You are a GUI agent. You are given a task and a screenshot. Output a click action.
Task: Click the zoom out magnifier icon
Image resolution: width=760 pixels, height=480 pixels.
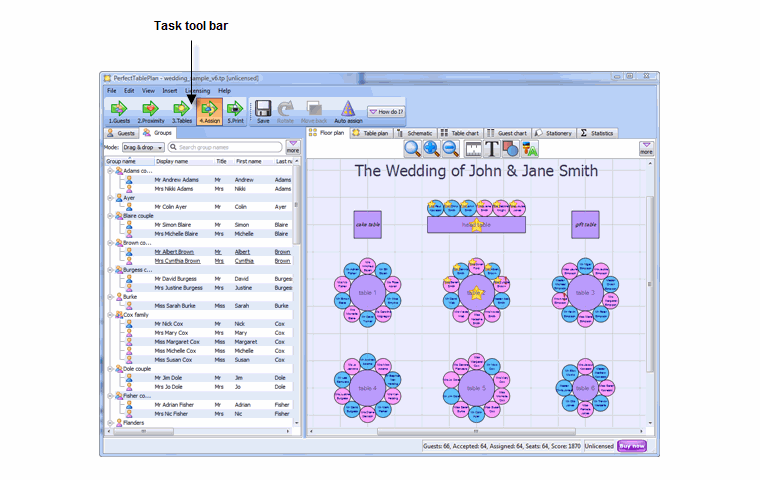tap(452, 149)
